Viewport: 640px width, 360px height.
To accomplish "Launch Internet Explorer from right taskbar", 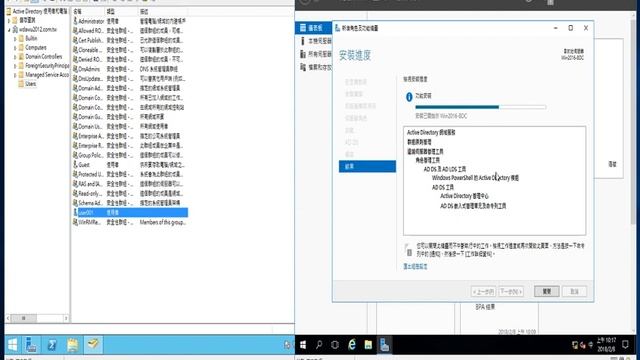I will point(351,345).
